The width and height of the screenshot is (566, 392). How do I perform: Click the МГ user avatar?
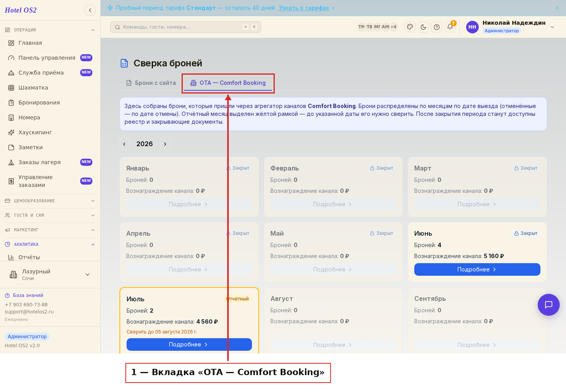pos(377,27)
